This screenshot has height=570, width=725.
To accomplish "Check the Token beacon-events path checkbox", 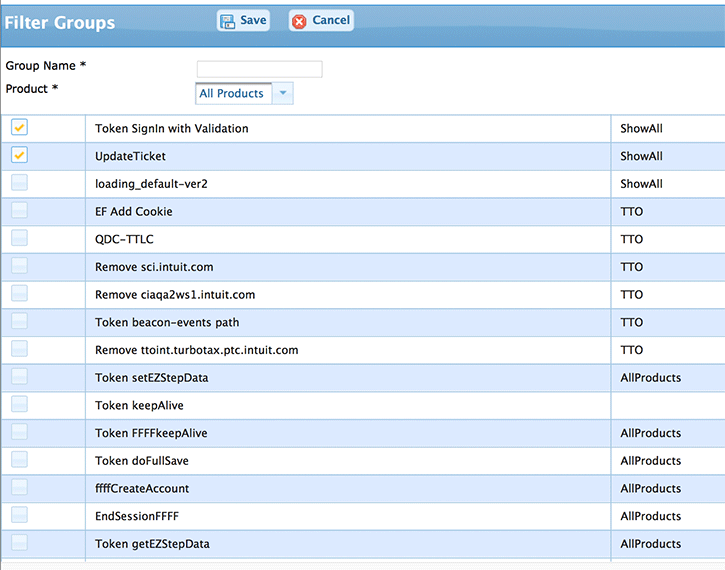I will pyautogui.click(x=19, y=321).
